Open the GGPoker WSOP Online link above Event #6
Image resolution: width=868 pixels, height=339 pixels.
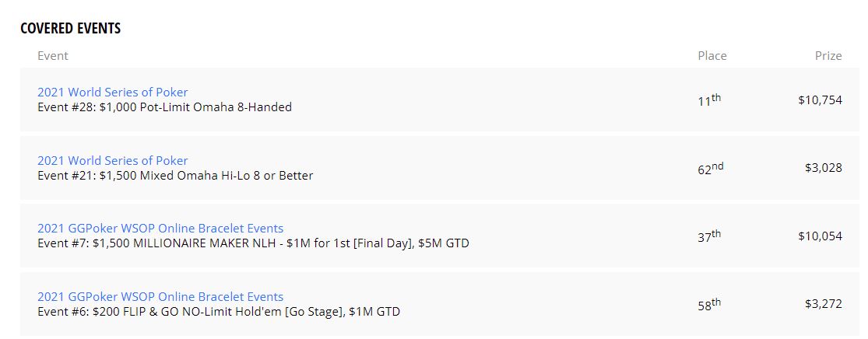coord(160,297)
